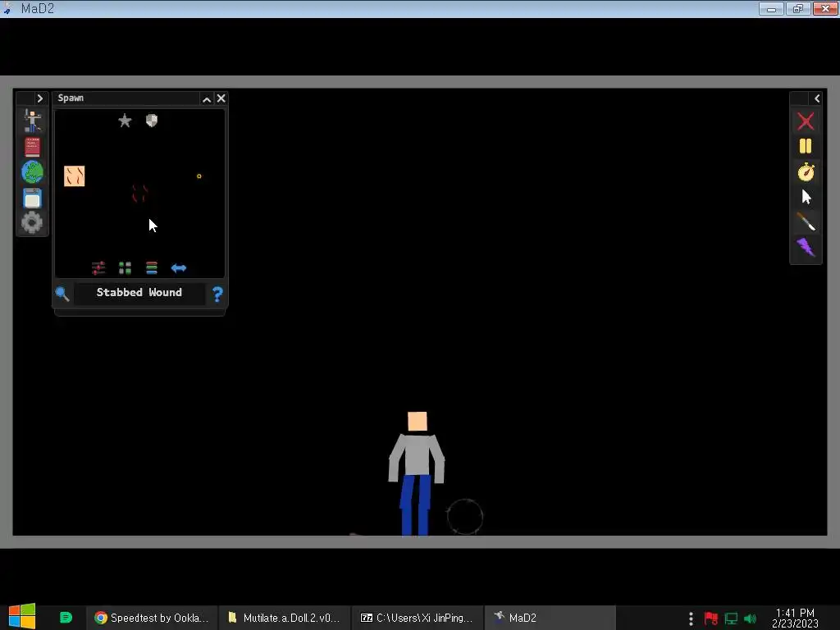Collapse the right toolbar with left chevron

[817, 98]
